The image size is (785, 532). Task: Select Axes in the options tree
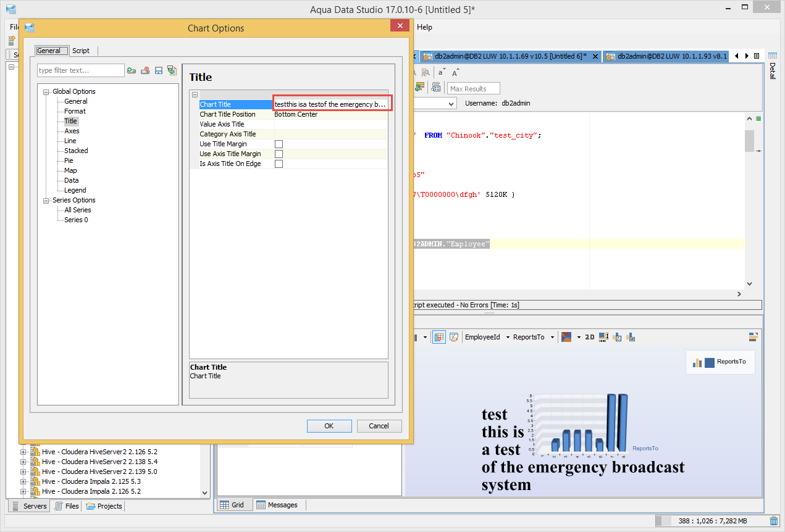[x=72, y=131]
